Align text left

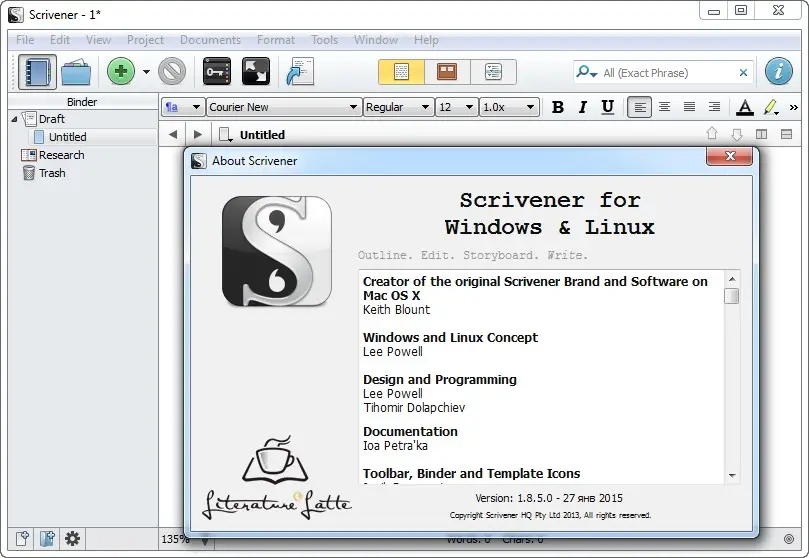[x=639, y=107]
